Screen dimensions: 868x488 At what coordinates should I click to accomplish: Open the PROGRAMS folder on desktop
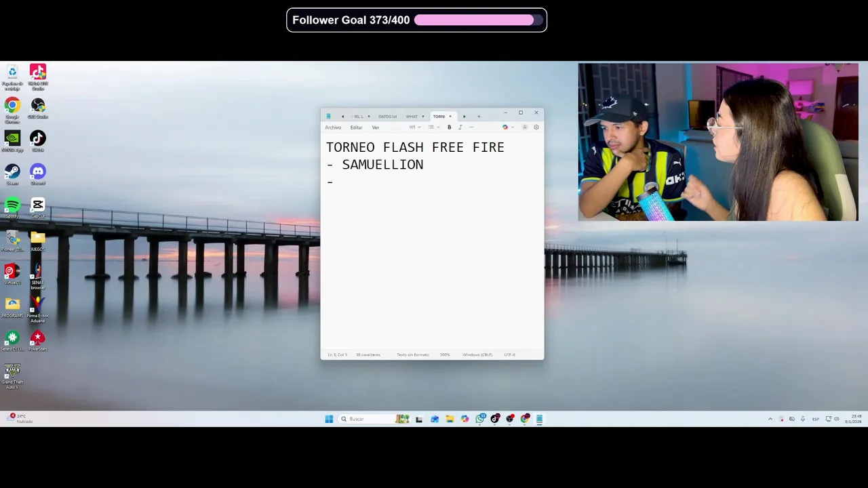[12, 308]
